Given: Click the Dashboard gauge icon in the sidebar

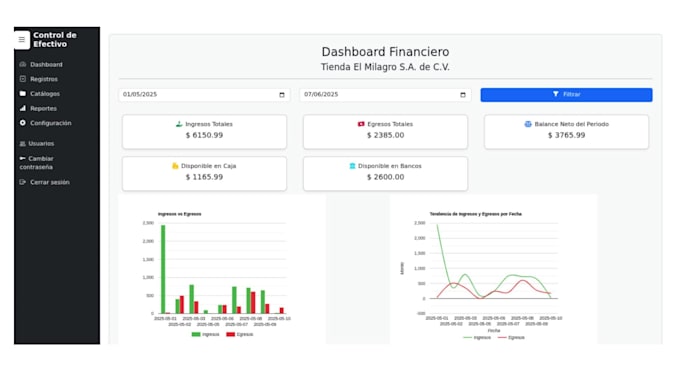Looking at the screenshot, I should point(23,64).
